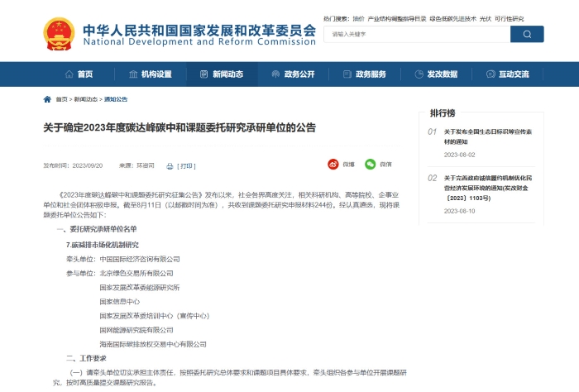Share via the WeChat icon
Image resolution: width=579 pixels, height=392 pixels.
370,164
